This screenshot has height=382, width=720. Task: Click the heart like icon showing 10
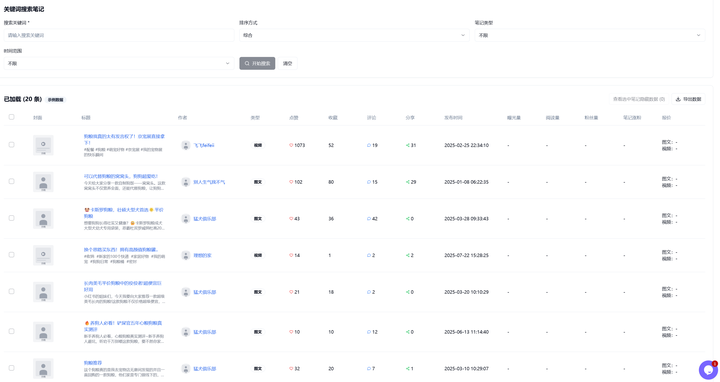tap(291, 332)
